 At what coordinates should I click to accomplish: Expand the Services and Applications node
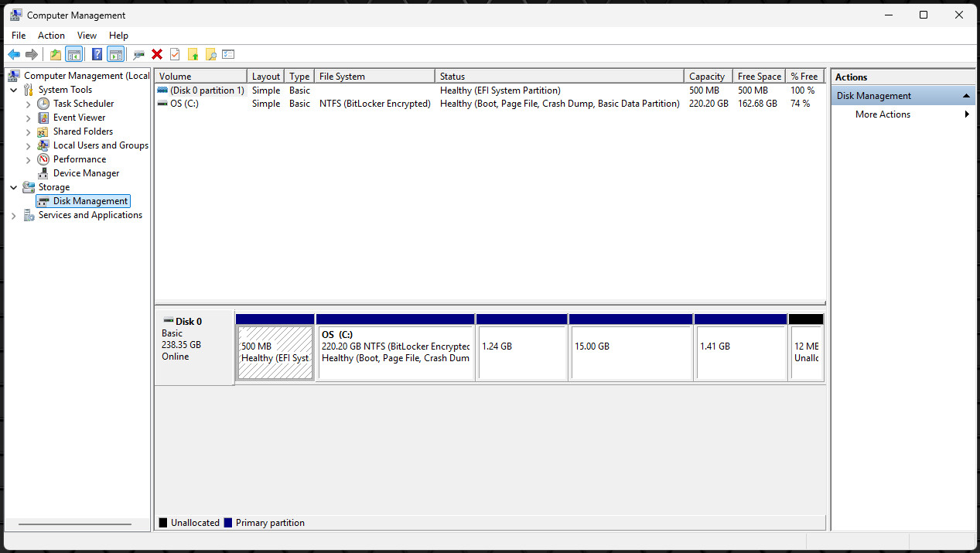[x=14, y=216]
